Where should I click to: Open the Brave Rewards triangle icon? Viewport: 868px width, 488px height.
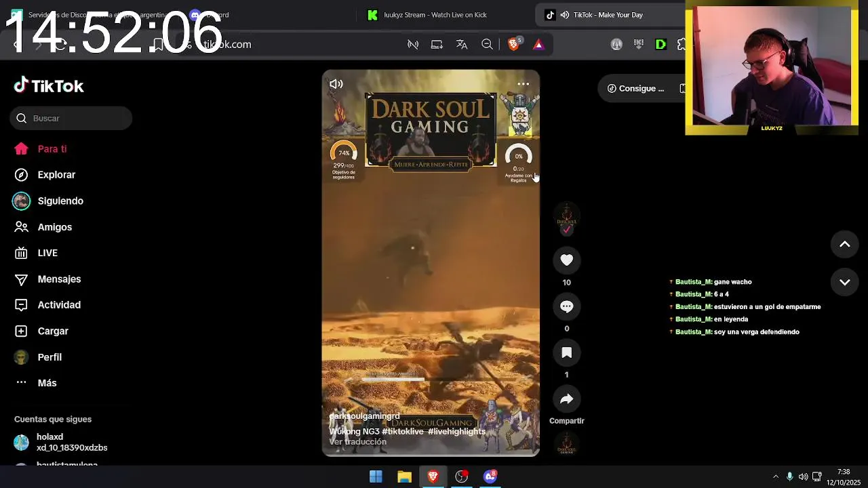(538, 45)
